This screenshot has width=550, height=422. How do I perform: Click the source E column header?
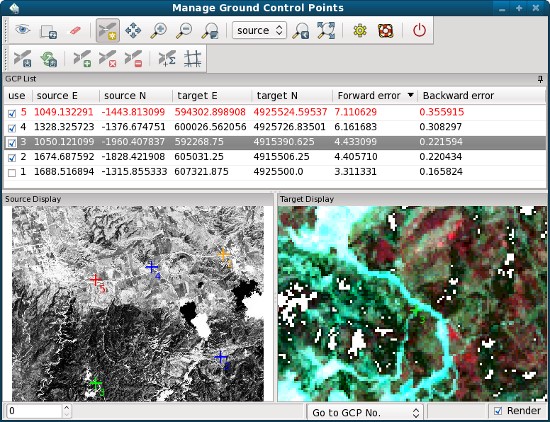(57, 95)
